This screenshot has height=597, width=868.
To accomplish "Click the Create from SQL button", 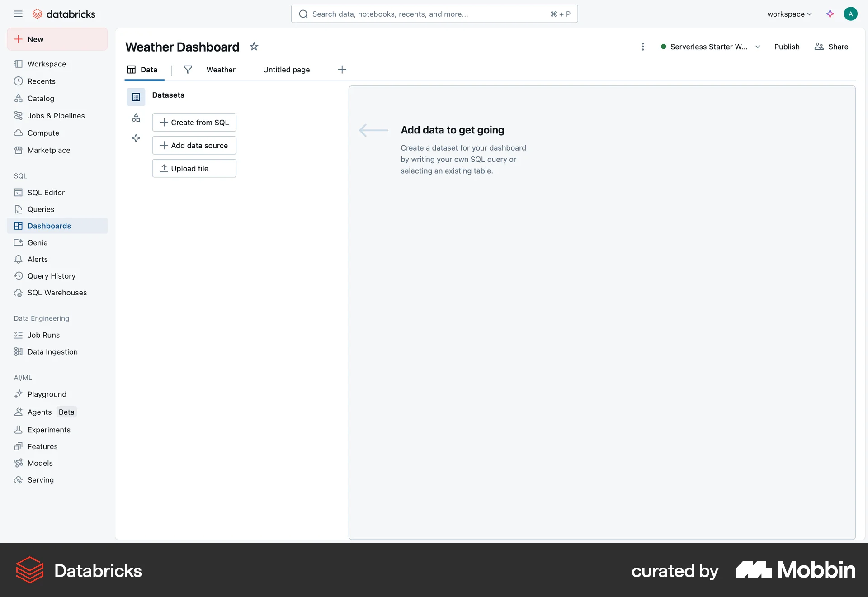I will (x=194, y=122).
